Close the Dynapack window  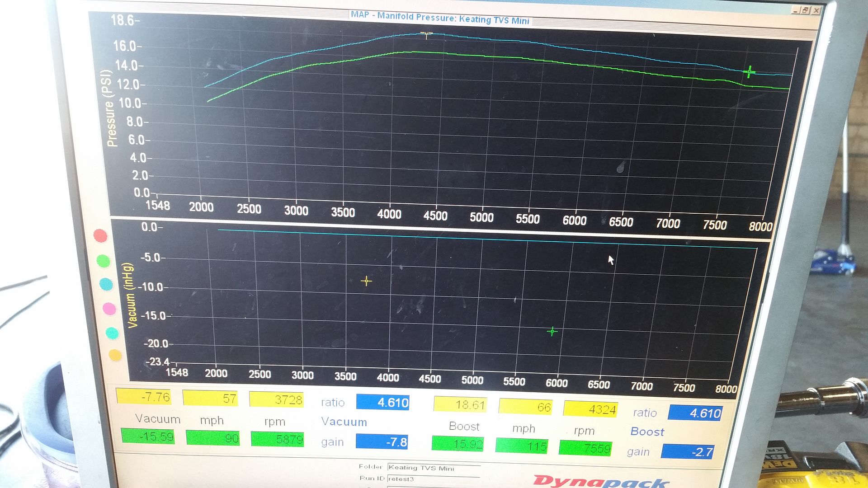click(816, 10)
